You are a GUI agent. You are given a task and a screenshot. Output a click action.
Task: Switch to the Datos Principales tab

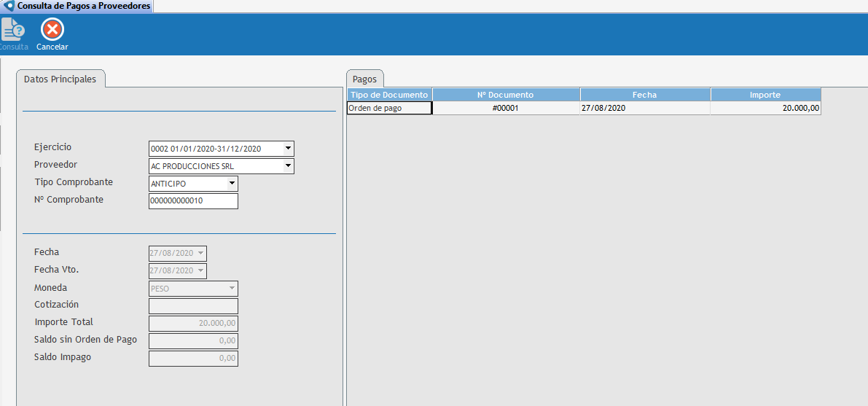coord(60,79)
